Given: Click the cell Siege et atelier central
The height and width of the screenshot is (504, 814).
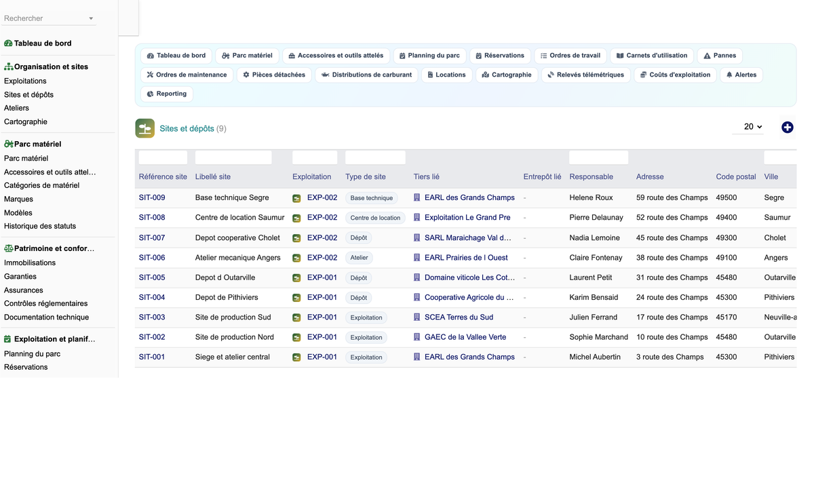Looking at the screenshot, I should [233, 357].
